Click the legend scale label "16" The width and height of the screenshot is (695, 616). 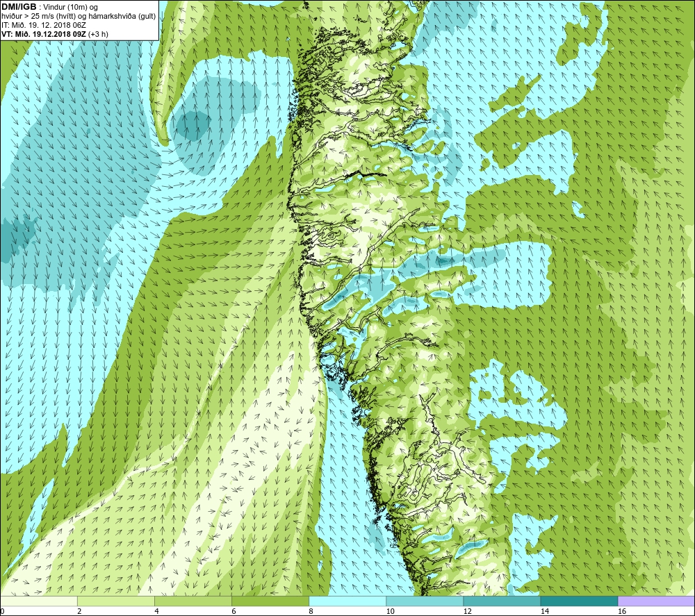click(x=622, y=612)
